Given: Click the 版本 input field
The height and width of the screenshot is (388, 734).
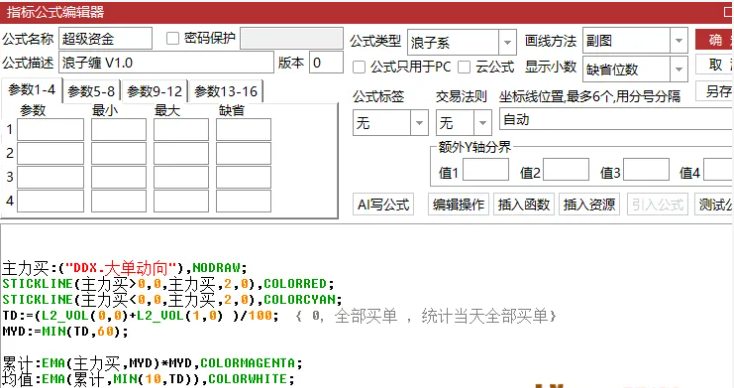Looking at the screenshot, I should click(326, 62).
